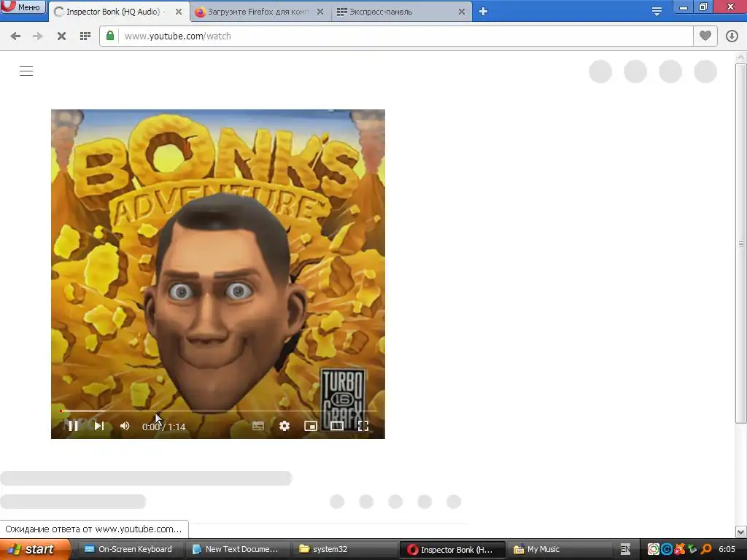Click the magnifier icon in system tray
747x560 pixels.
coord(706,549)
